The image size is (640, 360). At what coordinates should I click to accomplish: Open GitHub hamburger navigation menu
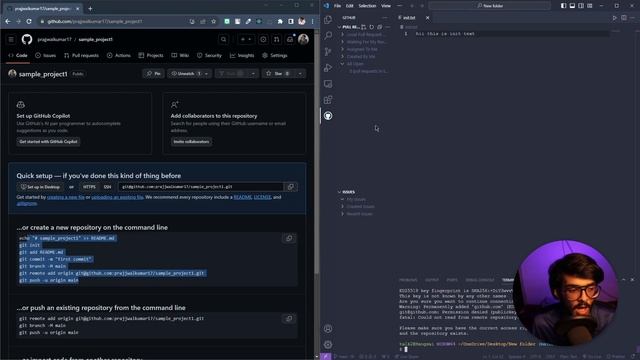click(x=11, y=39)
